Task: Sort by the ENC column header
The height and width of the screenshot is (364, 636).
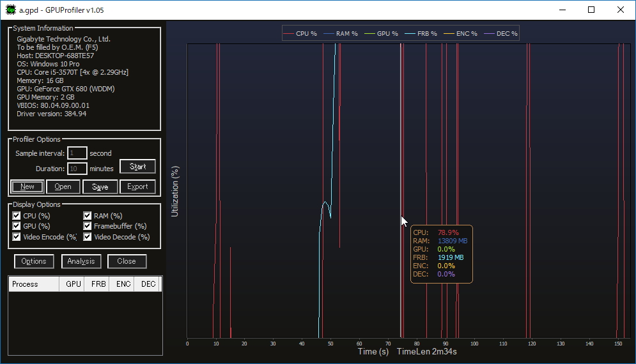Action: [121, 284]
